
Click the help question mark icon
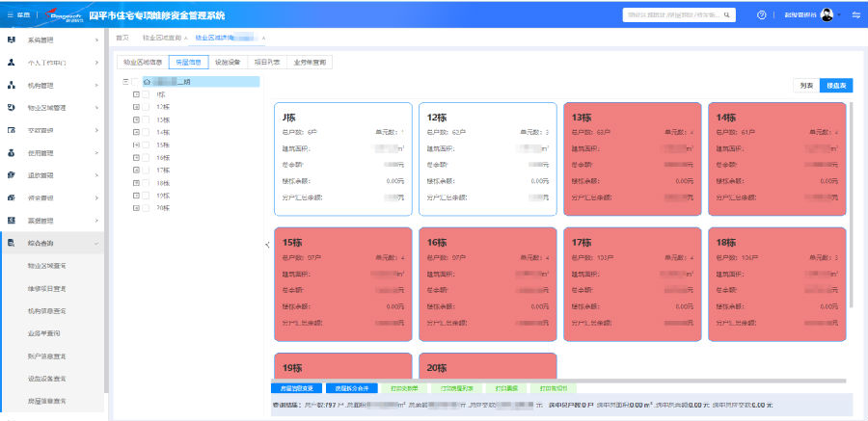point(762,15)
